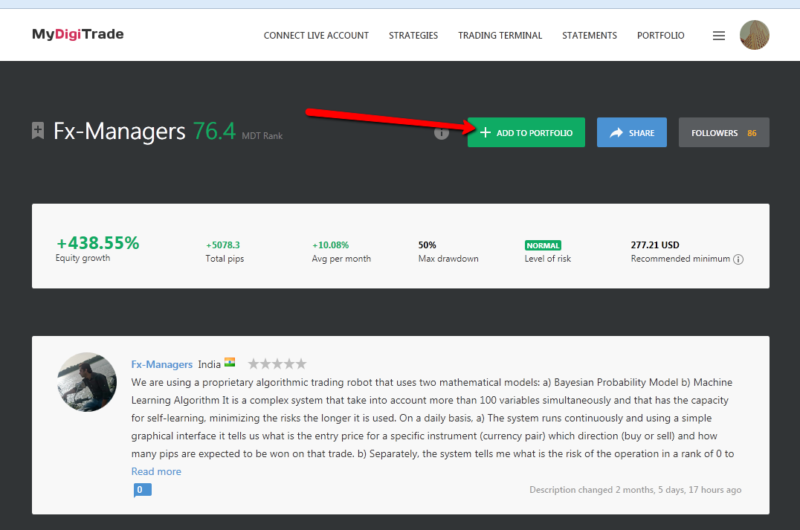The width and height of the screenshot is (800, 530).
Task: Open the Portfolio menu item
Action: click(661, 36)
